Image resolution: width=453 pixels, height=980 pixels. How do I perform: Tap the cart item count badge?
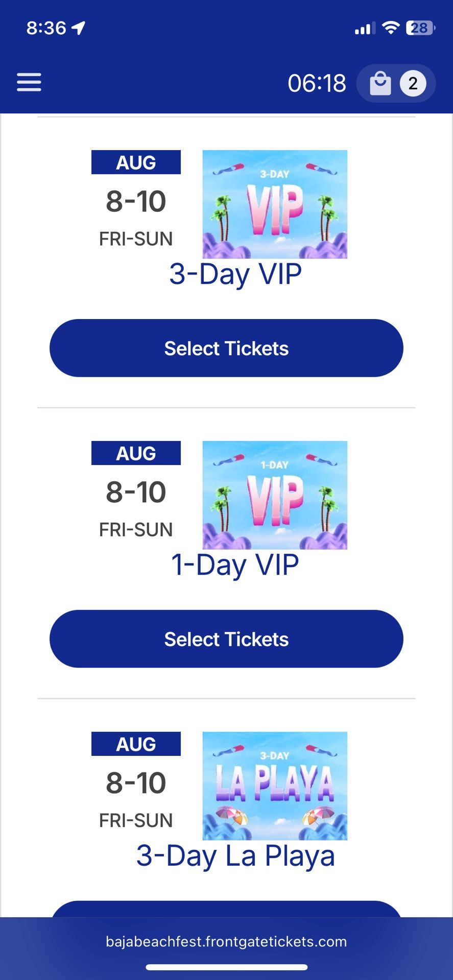click(x=413, y=83)
